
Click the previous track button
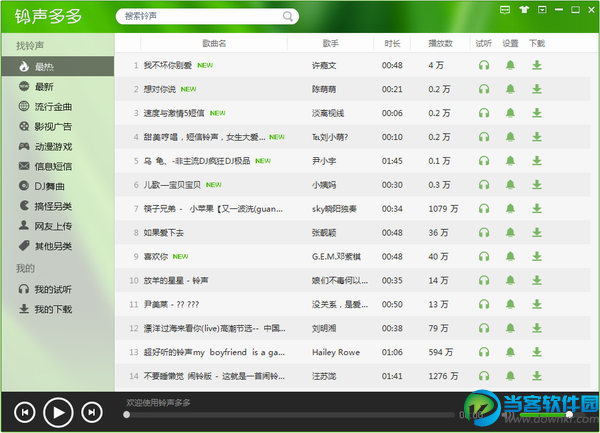(x=24, y=412)
